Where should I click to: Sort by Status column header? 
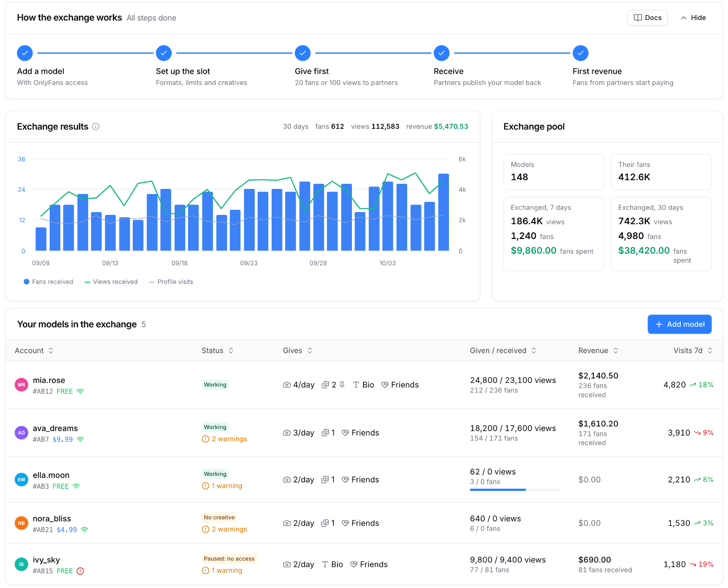pyautogui.click(x=217, y=351)
